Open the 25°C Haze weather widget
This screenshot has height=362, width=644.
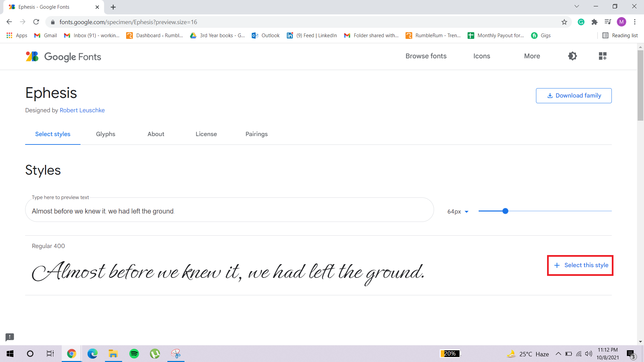pyautogui.click(x=528, y=354)
